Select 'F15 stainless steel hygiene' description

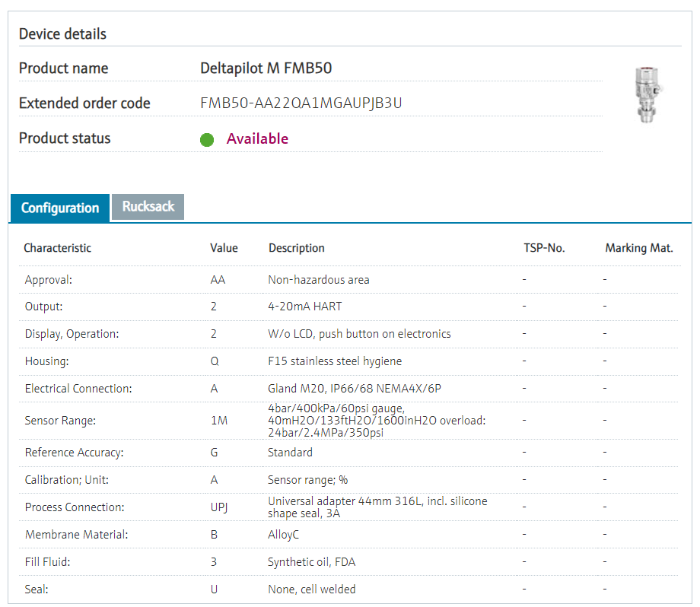click(x=335, y=361)
